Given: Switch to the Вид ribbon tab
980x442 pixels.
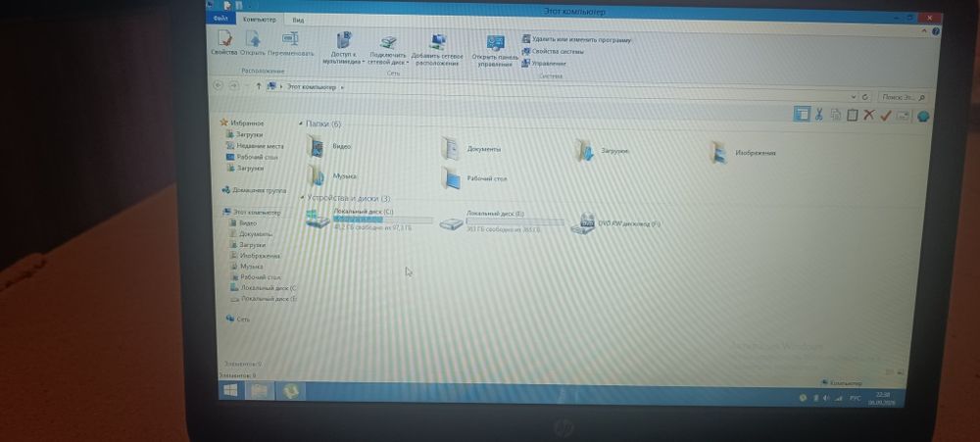Looking at the screenshot, I should point(298,20).
